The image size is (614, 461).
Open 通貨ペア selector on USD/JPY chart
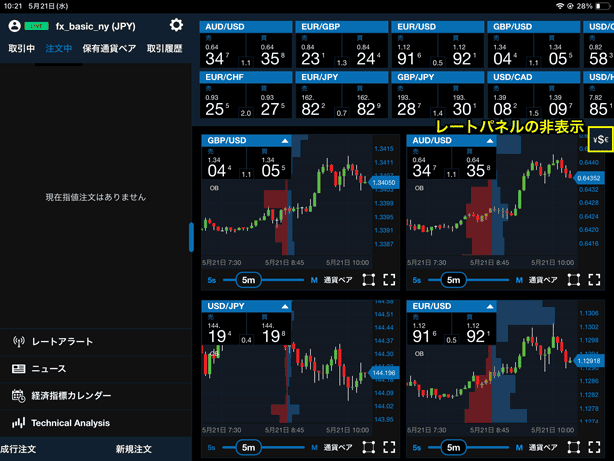[338, 447]
